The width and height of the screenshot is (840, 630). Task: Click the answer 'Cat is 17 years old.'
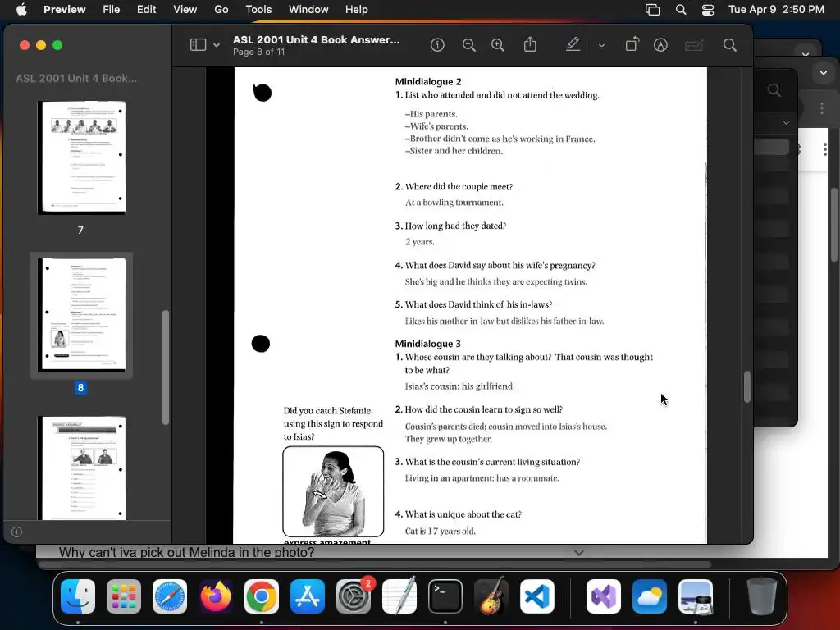(x=440, y=531)
